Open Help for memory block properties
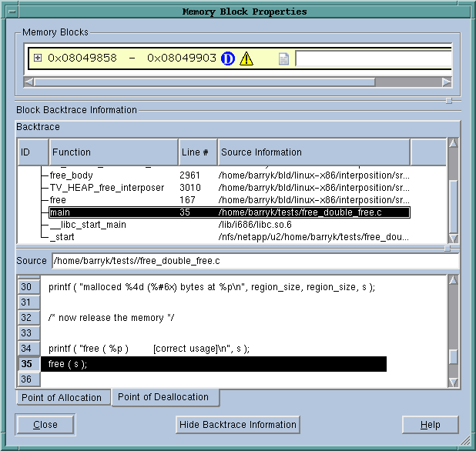This screenshot has width=476, height=451. coord(430,425)
